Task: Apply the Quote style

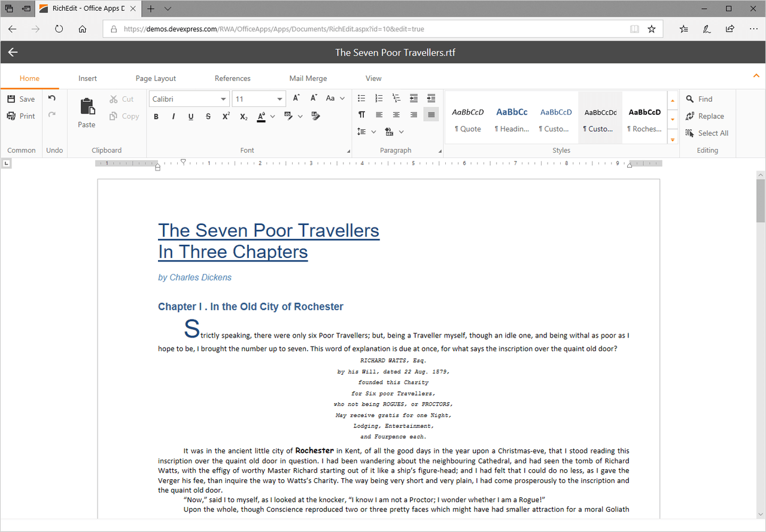Action: coord(468,118)
